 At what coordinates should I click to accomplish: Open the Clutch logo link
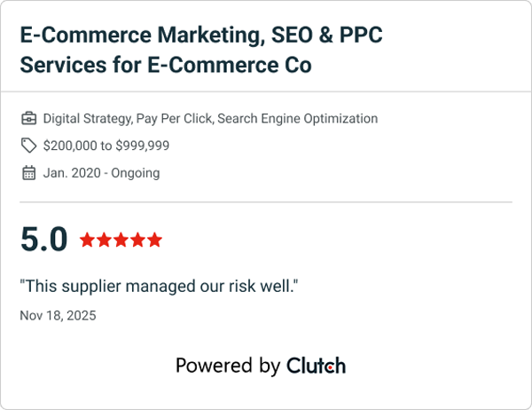pyautogui.click(x=316, y=366)
